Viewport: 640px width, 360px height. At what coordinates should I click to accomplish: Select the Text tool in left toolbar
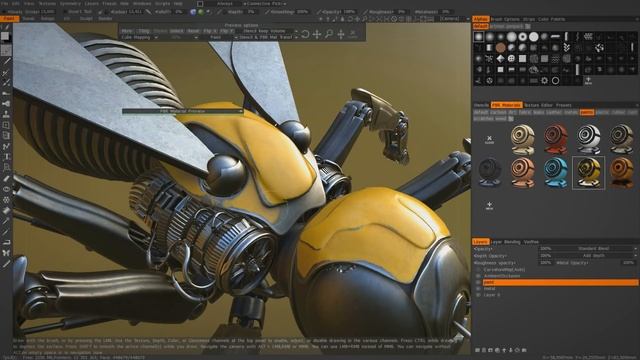[x=6, y=157]
